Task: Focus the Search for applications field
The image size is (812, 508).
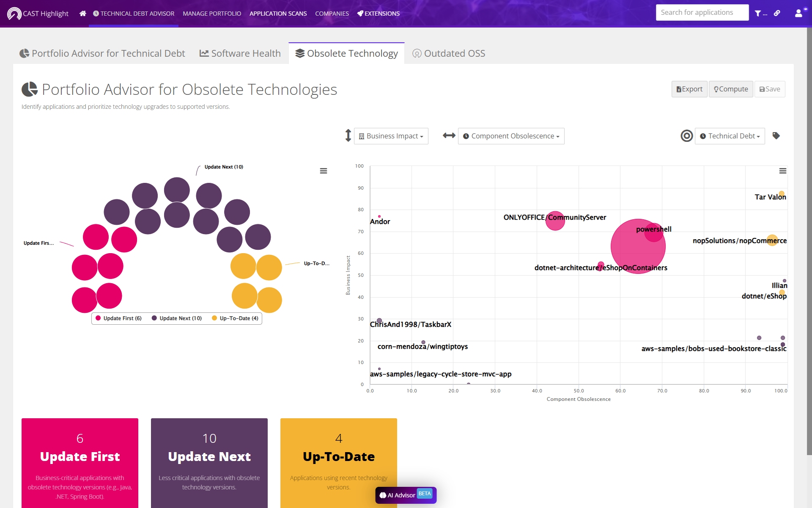Action: 702,13
